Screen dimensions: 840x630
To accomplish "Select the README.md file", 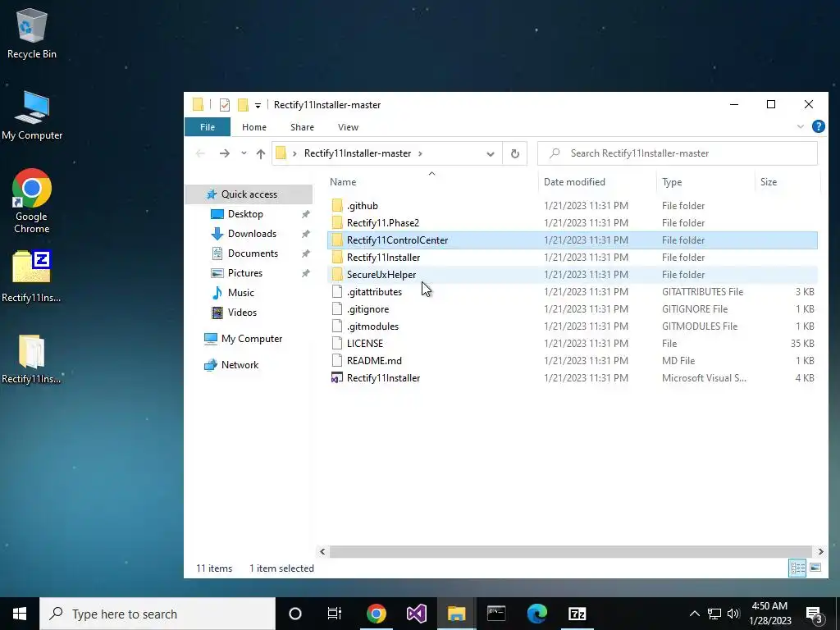I will coord(572,361).
